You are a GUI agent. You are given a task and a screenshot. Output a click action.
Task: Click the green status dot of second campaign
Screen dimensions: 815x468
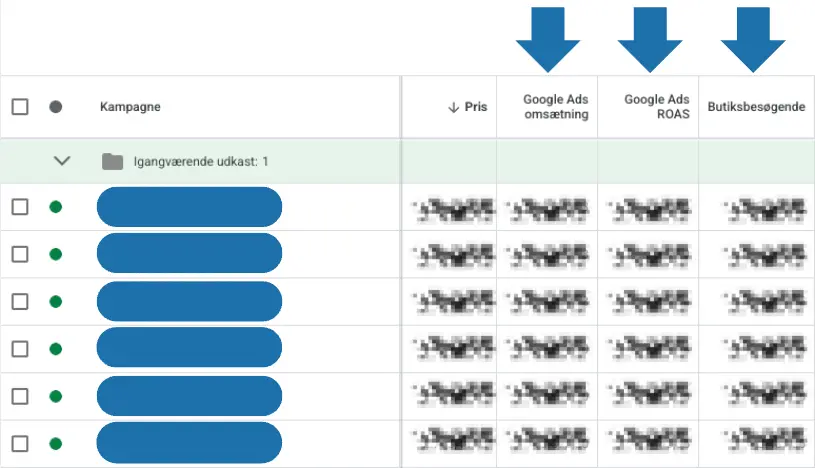[56, 254]
